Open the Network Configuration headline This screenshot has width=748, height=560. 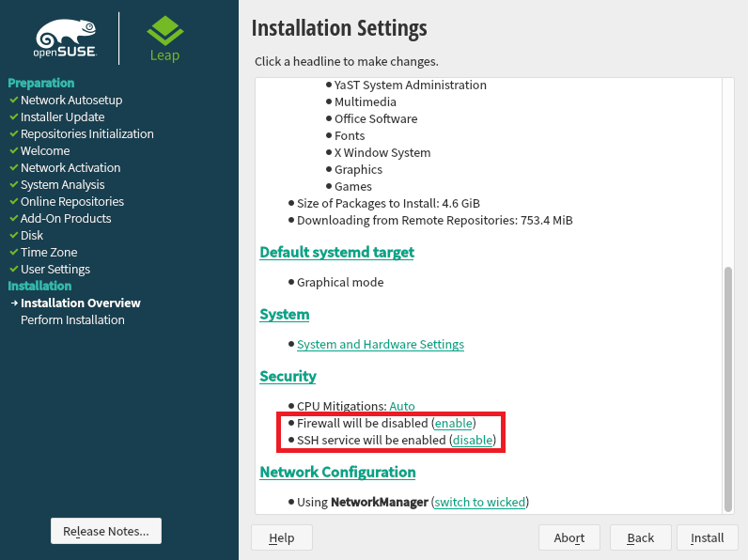point(337,472)
